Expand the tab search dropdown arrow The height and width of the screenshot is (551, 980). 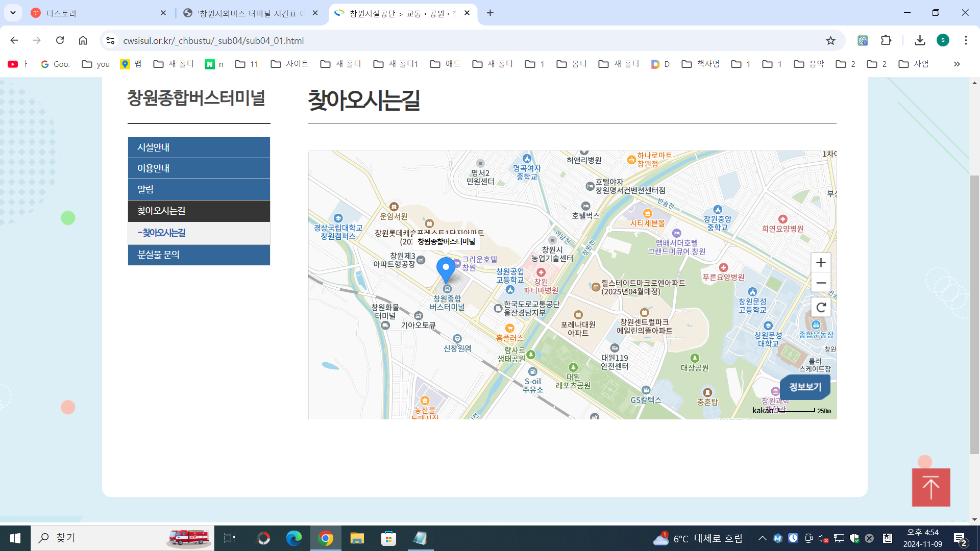[13, 13]
